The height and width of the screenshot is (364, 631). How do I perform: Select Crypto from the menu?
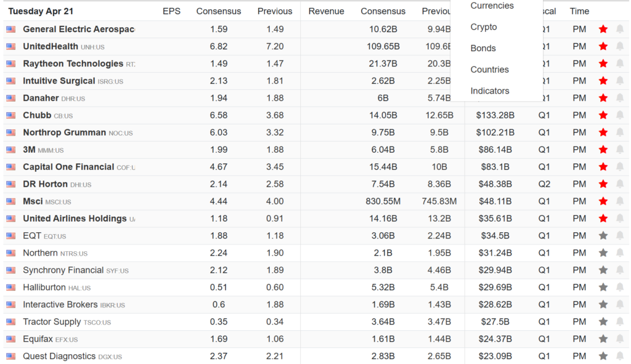coord(484,27)
